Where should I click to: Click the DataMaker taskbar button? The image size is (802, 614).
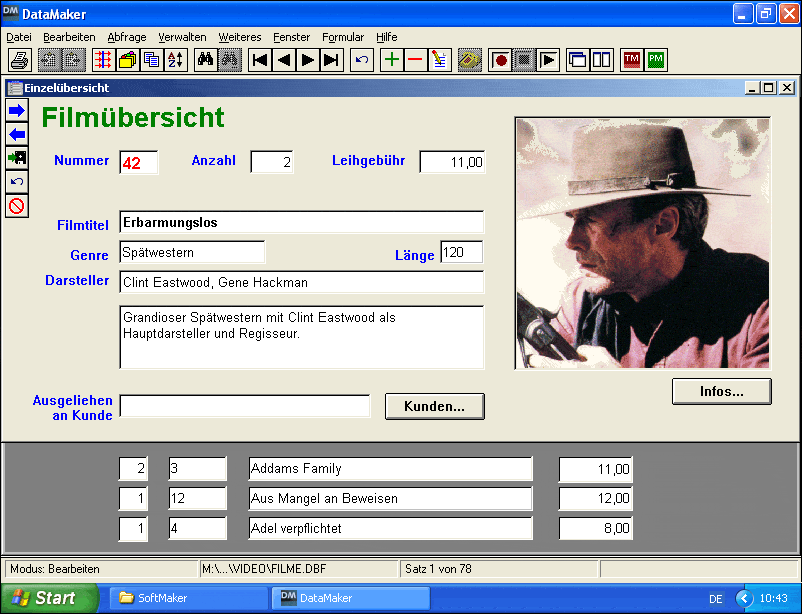tap(350, 598)
